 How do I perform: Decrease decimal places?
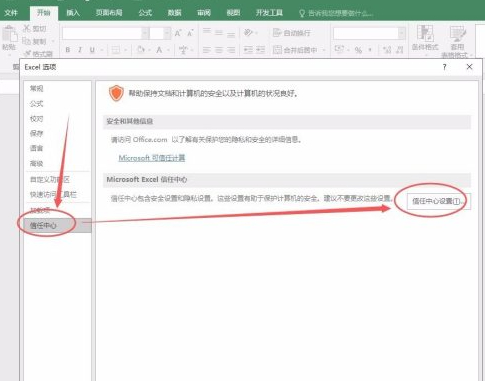point(399,50)
